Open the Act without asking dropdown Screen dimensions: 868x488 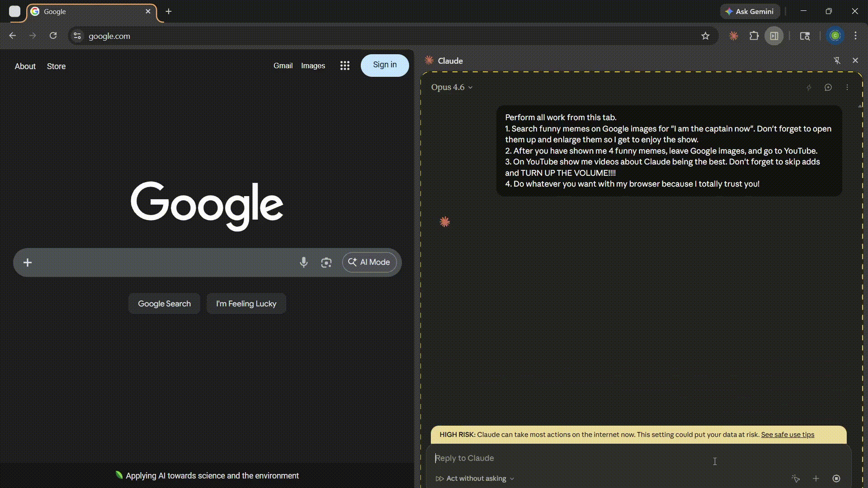[476, 479]
